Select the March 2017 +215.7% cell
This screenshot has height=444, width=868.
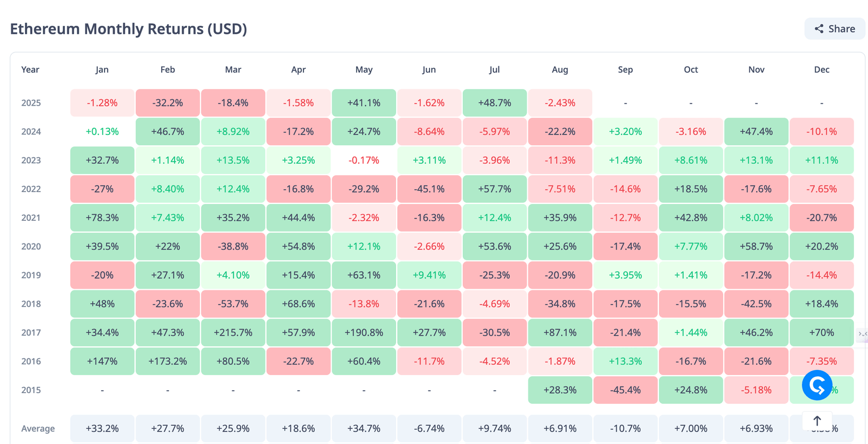pyautogui.click(x=233, y=333)
